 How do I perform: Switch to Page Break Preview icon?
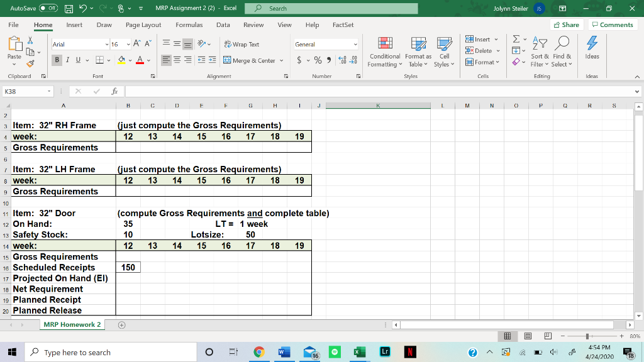point(548,336)
